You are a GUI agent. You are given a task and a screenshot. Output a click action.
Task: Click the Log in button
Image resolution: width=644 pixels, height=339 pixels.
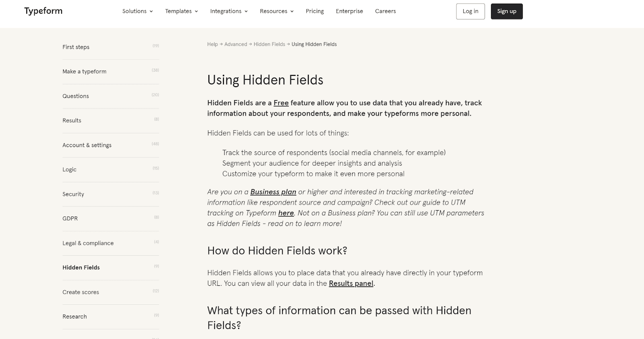pyautogui.click(x=470, y=11)
